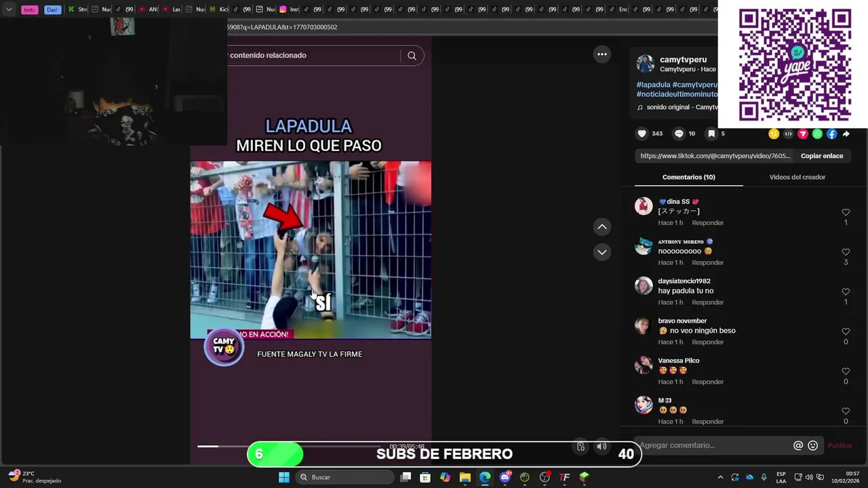
Task: Share the video on WhatsApp
Action: [817, 134]
